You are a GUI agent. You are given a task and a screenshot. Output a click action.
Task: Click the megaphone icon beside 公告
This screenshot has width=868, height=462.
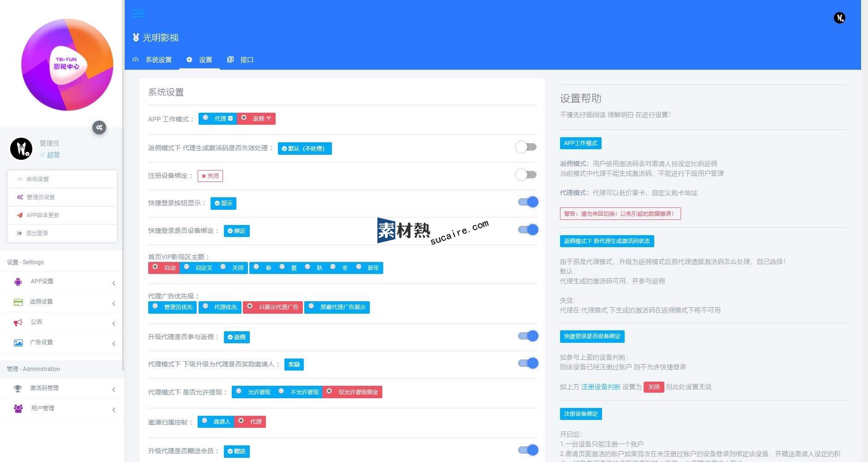pos(18,322)
